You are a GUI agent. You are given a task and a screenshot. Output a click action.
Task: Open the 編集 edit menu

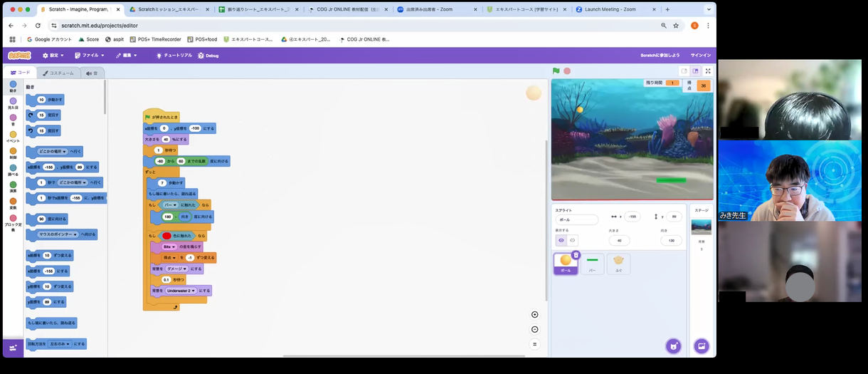pyautogui.click(x=127, y=55)
